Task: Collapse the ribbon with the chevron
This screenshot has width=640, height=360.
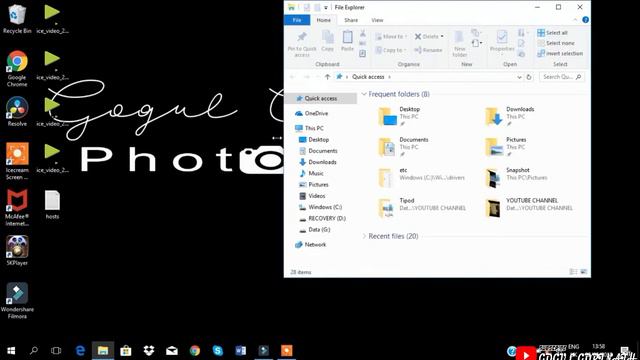Action: [x=575, y=20]
